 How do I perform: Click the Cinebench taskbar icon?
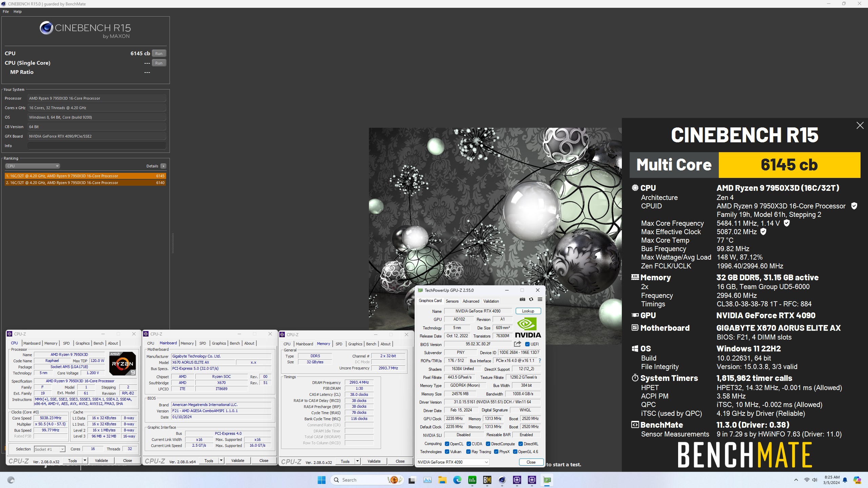point(502,480)
